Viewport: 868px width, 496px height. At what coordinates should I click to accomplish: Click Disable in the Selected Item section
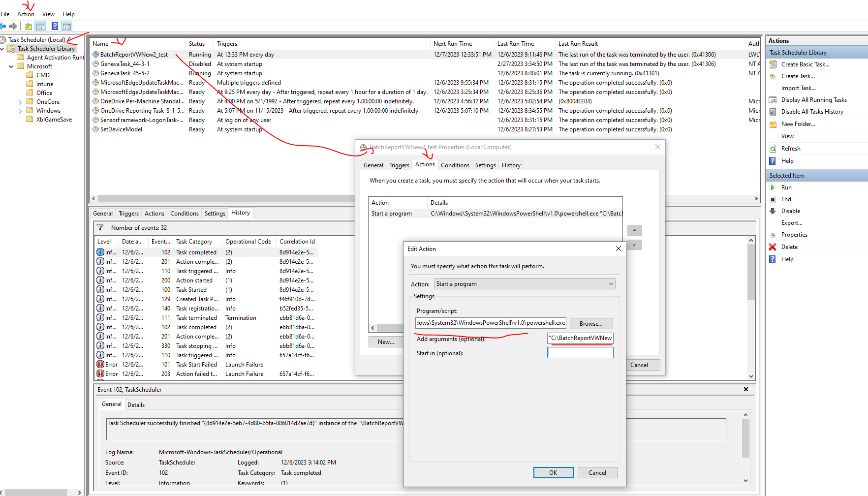790,211
